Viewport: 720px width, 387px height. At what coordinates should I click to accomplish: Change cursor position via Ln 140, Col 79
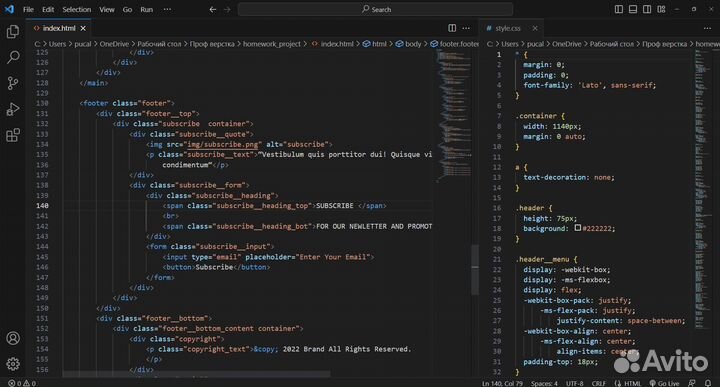(x=502, y=383)
